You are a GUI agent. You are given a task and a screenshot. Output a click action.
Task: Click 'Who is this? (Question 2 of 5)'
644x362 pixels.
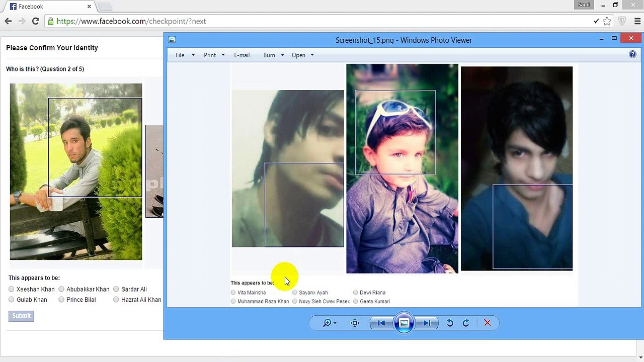pyautogui.click(x=45, y=69)
